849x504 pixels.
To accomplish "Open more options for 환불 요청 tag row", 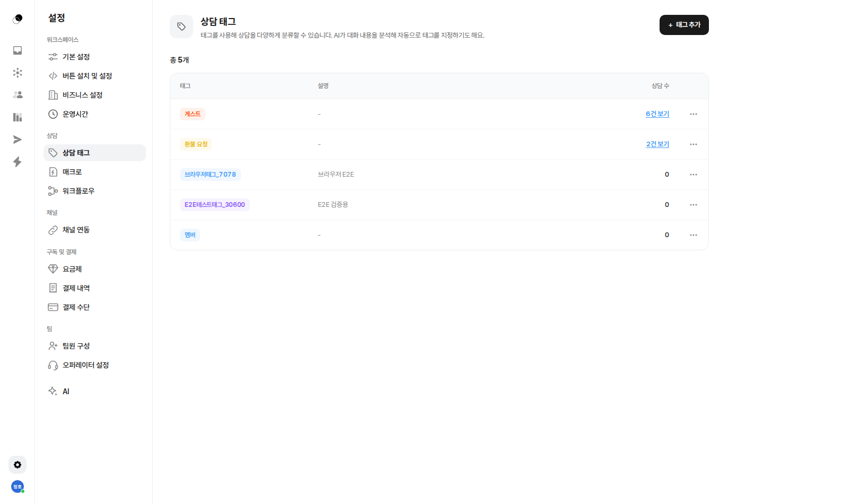I will (x=694, y=144).
